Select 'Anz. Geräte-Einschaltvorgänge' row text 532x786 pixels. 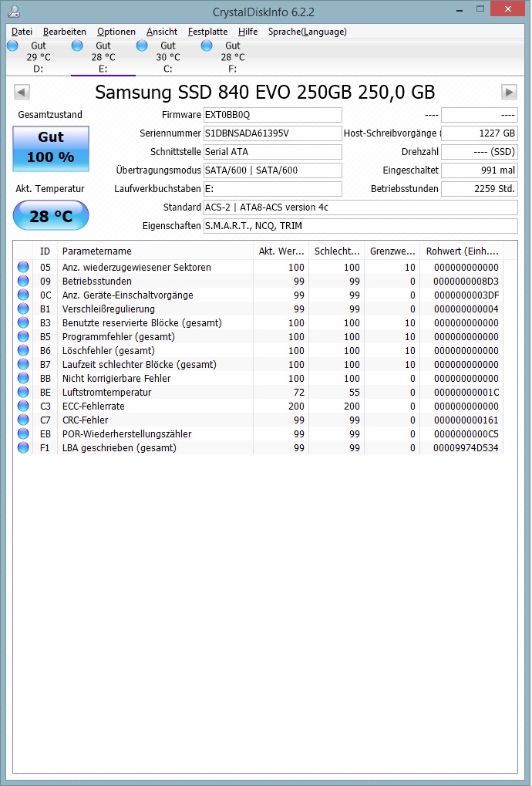coord(127,295)
